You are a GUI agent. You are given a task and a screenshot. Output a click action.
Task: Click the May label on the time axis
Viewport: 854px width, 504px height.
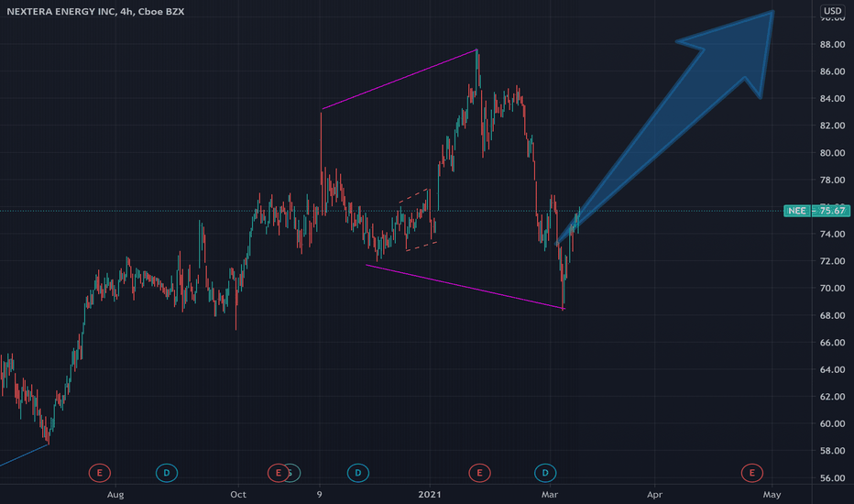click(x=772, y=495)
